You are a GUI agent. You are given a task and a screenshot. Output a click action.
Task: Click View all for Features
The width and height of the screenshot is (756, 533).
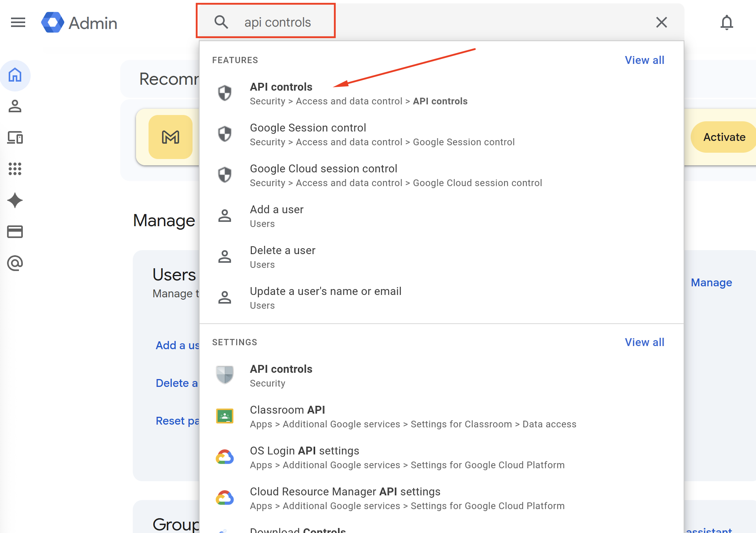coord(644,60)
